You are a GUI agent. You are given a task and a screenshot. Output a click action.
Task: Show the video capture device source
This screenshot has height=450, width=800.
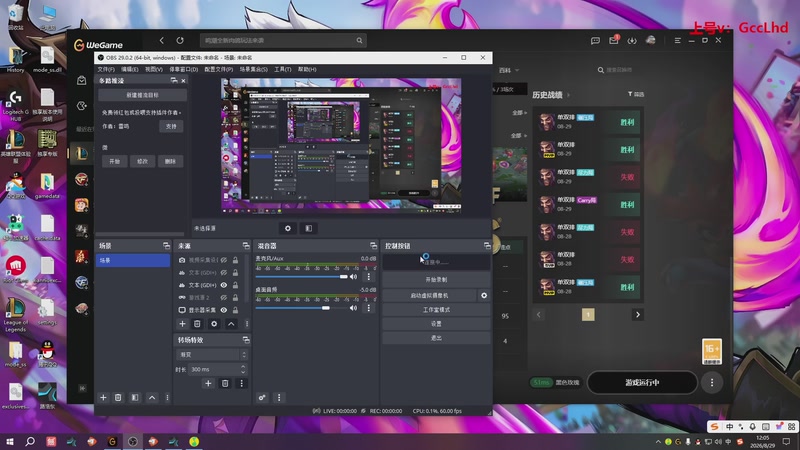[223, 260]
